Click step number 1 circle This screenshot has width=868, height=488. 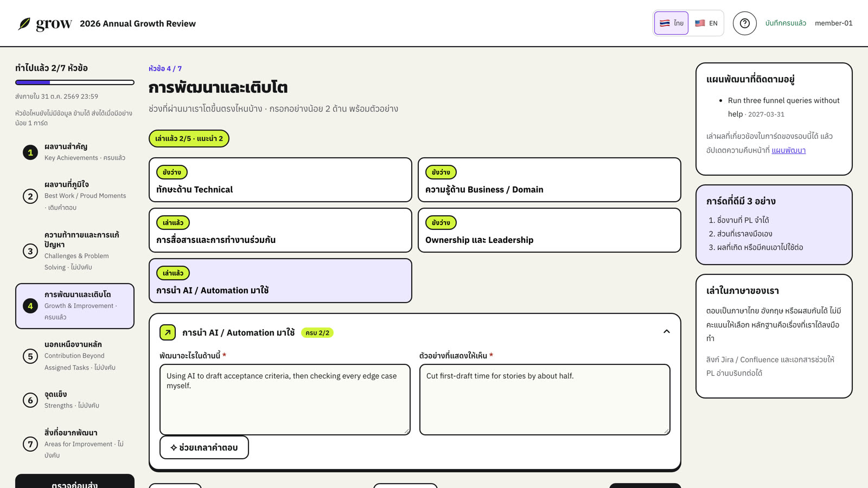(x=30, y=152)
